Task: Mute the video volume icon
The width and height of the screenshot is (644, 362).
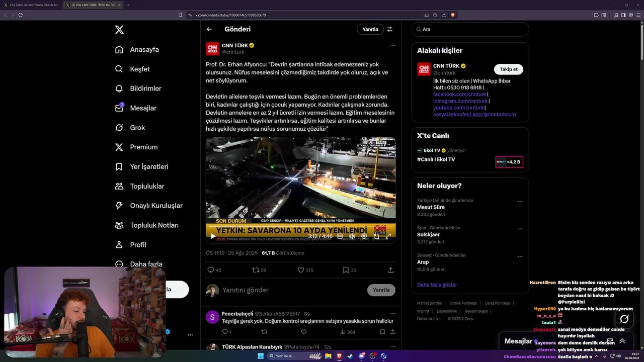Action: coord(352,236)
